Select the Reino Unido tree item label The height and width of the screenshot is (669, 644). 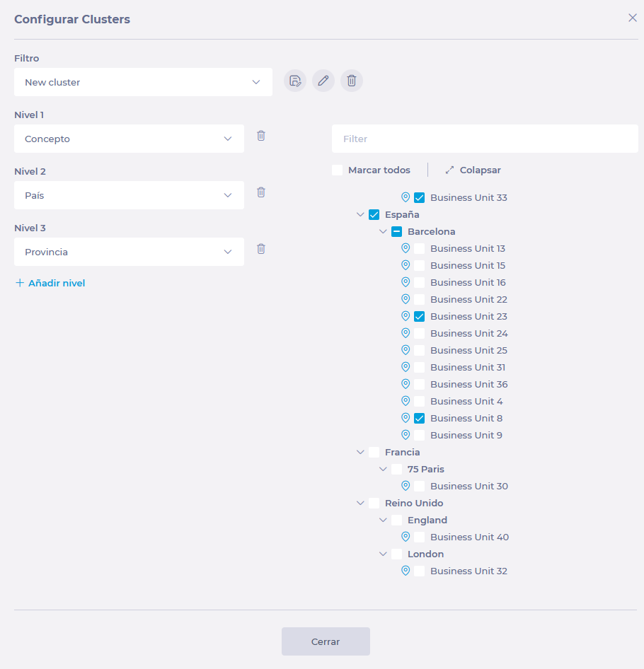point(414,504)
